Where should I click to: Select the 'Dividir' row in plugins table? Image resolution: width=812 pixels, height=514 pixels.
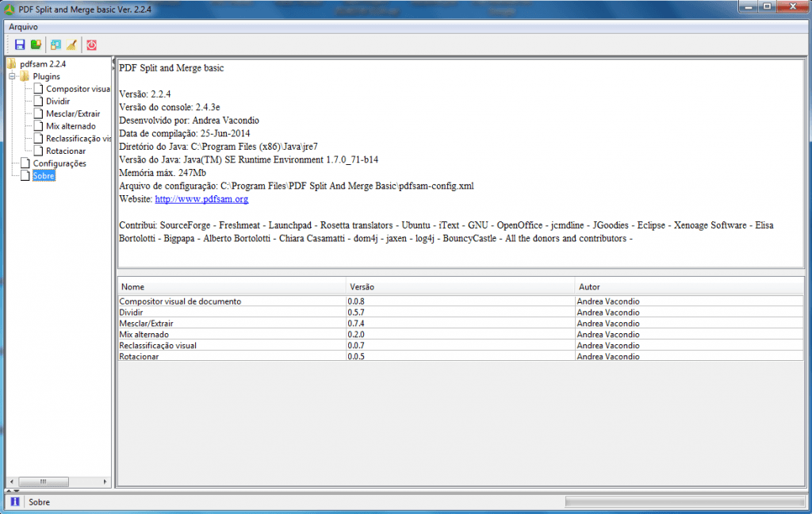461,313
